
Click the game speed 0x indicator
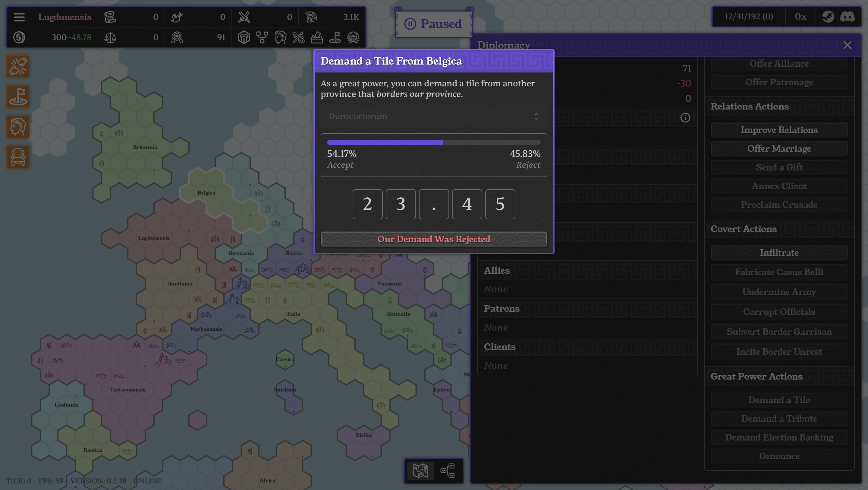point(800,17)
